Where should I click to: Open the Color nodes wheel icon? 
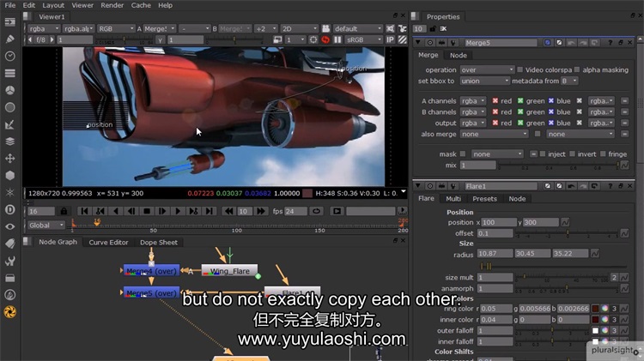9,90
